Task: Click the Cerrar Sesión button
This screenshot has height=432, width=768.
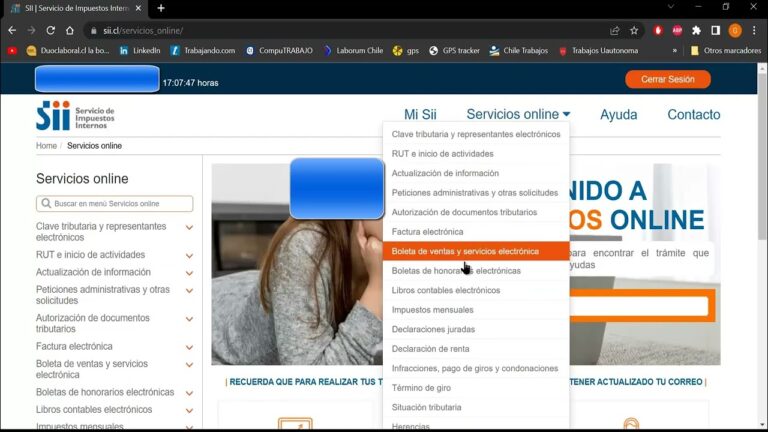Action: [x=668, y=79]
